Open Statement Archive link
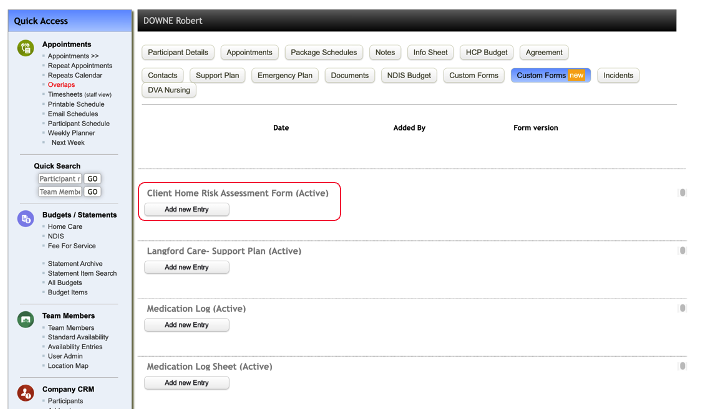703x419 pixels. (x=75, y=263)
